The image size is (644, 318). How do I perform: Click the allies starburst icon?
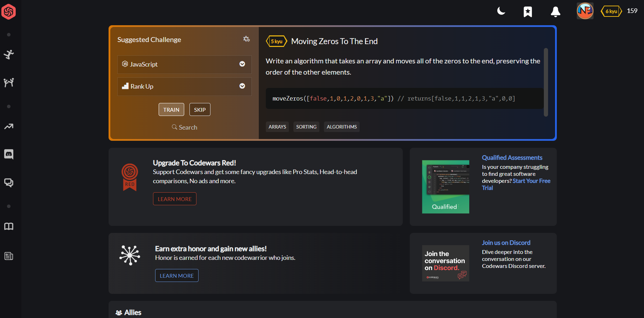130,255
